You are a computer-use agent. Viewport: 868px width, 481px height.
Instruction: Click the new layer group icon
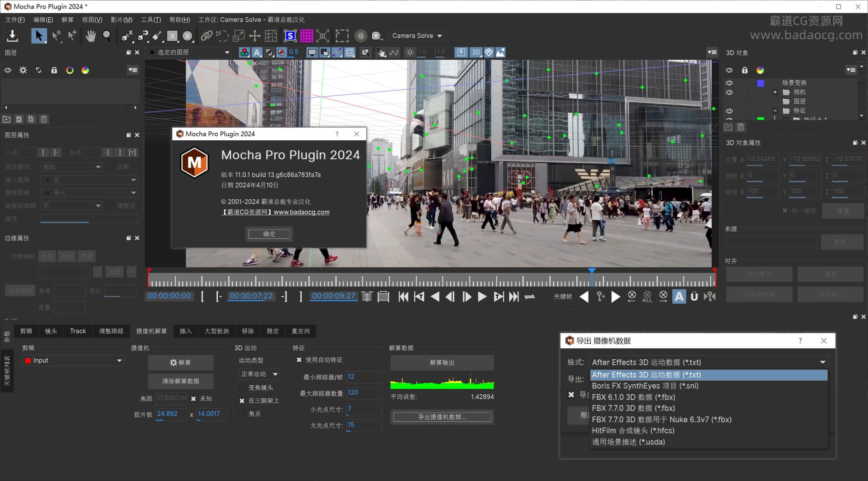6,119
